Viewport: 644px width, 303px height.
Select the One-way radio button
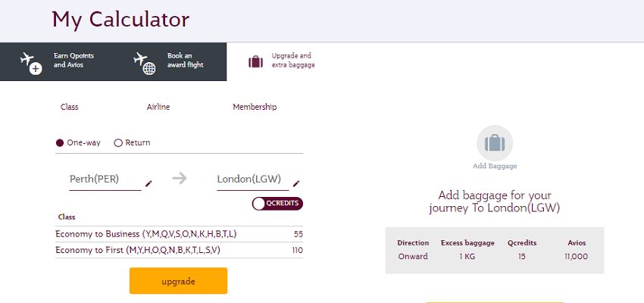(x=60, y=143)
